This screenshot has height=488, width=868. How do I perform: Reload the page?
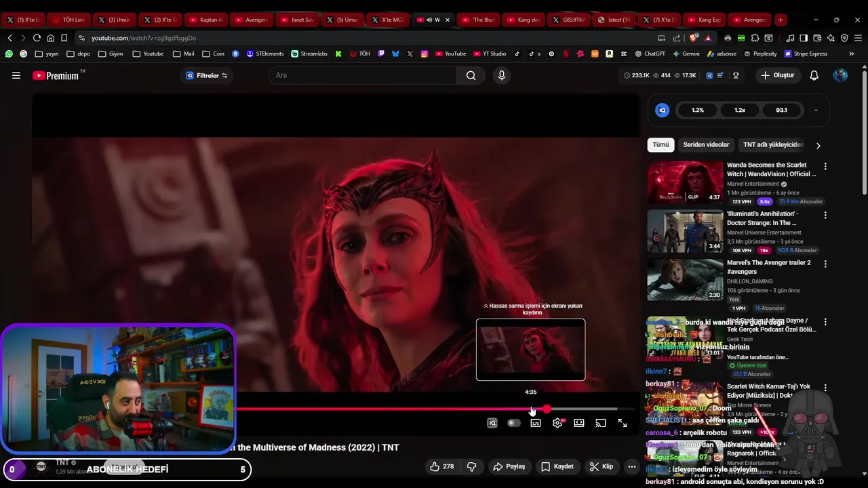coord(37,38)
